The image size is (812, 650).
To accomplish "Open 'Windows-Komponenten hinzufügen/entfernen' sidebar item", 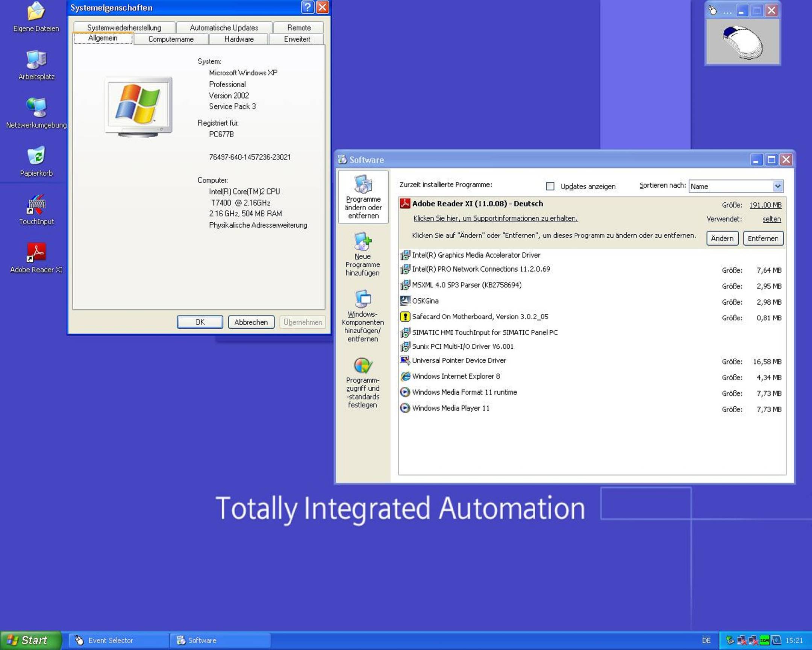I will point(363,316).
